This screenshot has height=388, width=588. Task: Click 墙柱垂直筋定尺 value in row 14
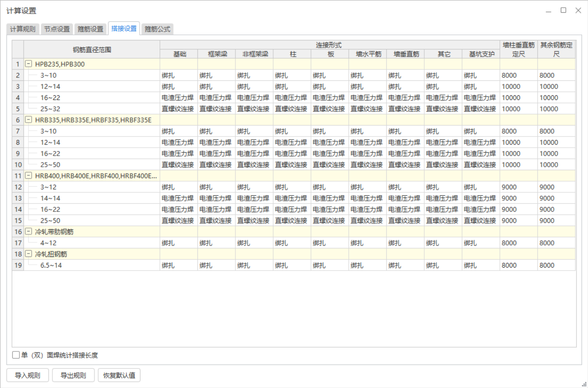click(x=519, y=209)
